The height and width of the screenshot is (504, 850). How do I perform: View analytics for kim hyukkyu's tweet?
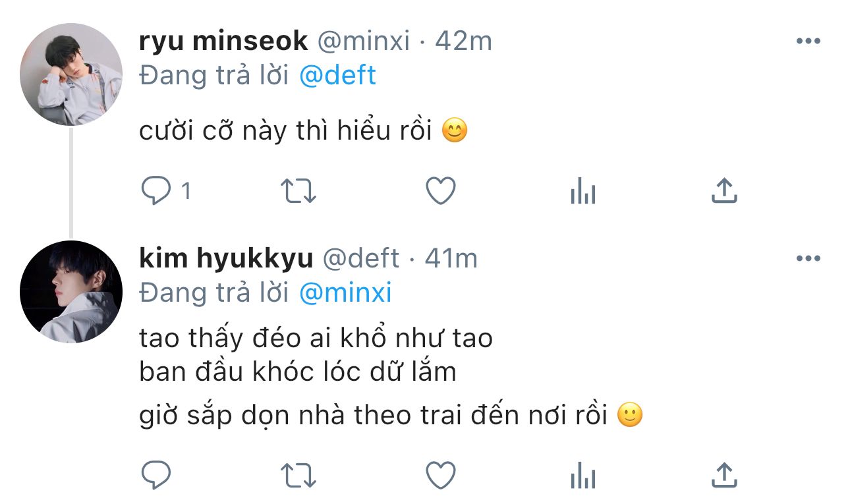(582, 475)
